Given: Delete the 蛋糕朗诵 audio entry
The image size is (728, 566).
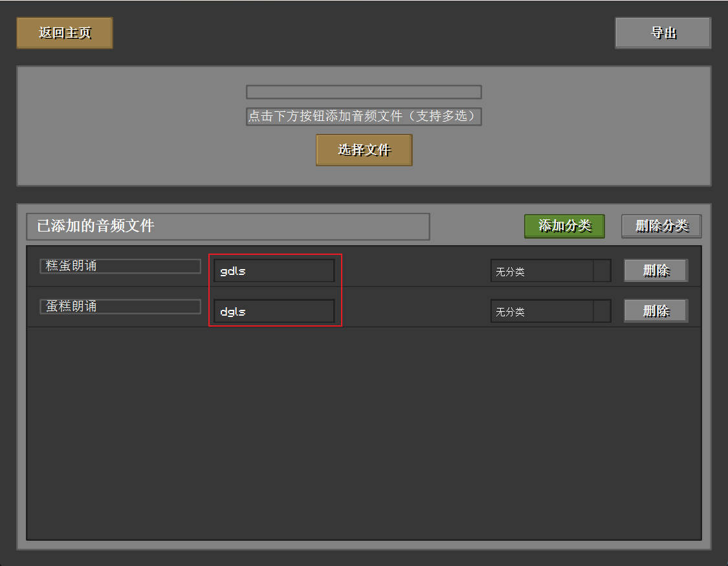Looking at the screenshot, I should point(655,310).
